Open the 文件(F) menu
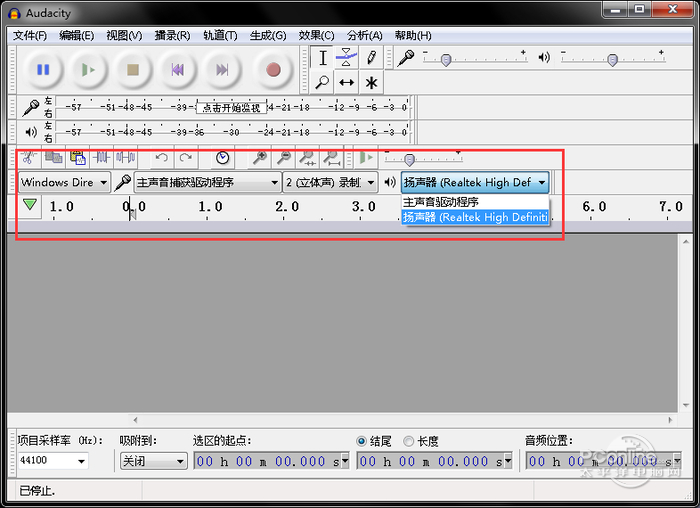The height and width of the screenshot is (508, 700). (x=30, y=35)
